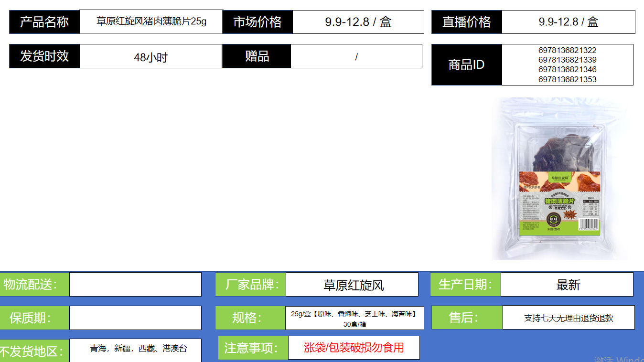Select the red warning text 涨袋/包装破损勿食用
This screenshot has height=362, width=644.
(354, 348)
